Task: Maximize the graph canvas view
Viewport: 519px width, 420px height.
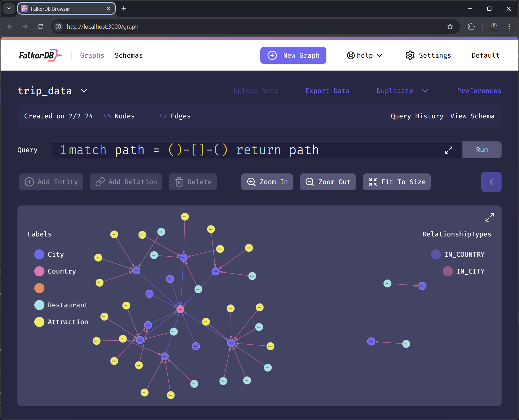Action: (x=489, y=217)
